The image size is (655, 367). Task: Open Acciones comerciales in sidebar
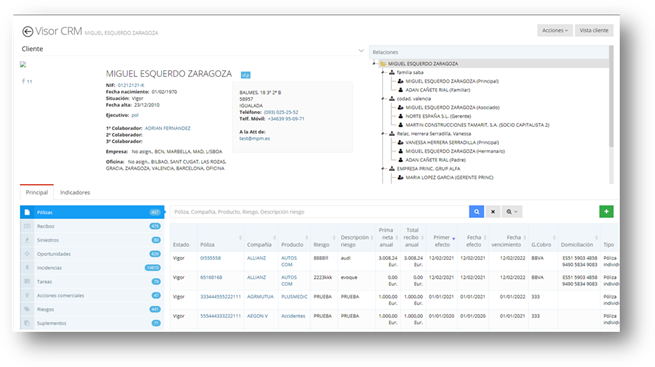[x=91, y=296]
